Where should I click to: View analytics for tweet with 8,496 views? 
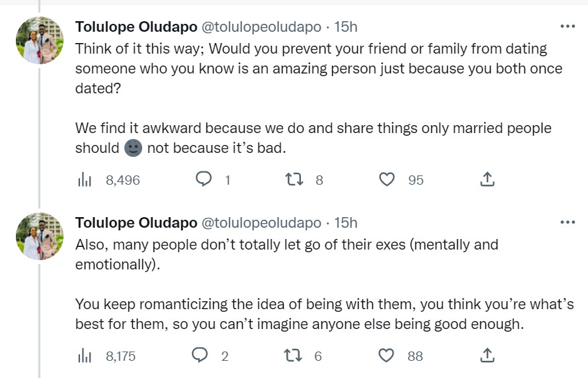click(x=85, y=179)
